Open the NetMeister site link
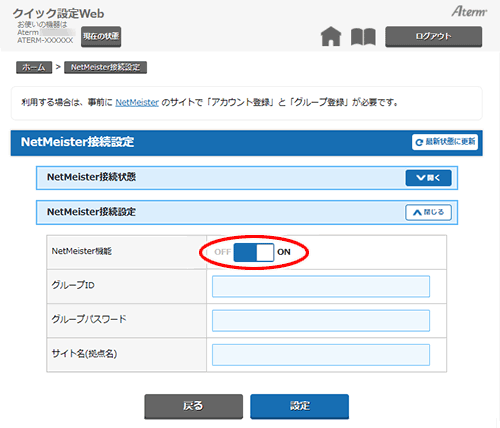The image size is (500, 428). pos(137,102)
